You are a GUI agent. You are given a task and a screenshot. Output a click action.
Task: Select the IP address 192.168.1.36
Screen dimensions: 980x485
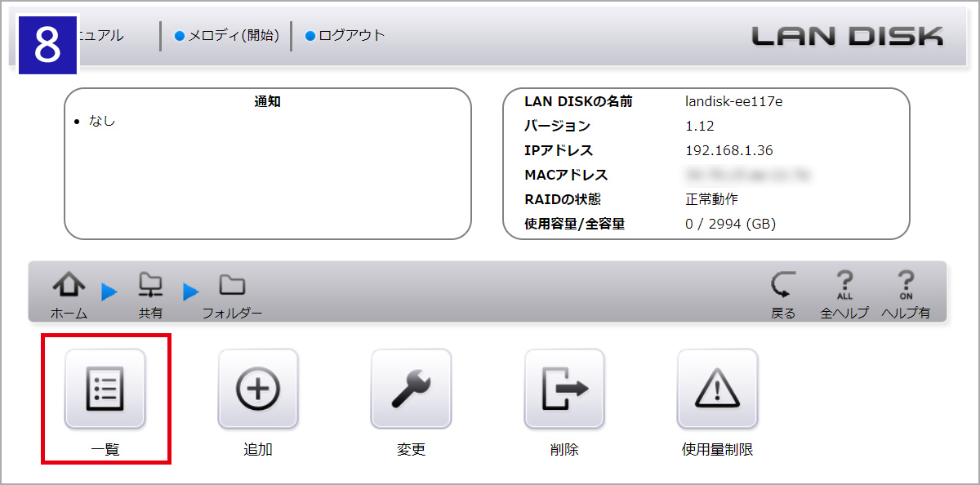click(x=729, y=150)
